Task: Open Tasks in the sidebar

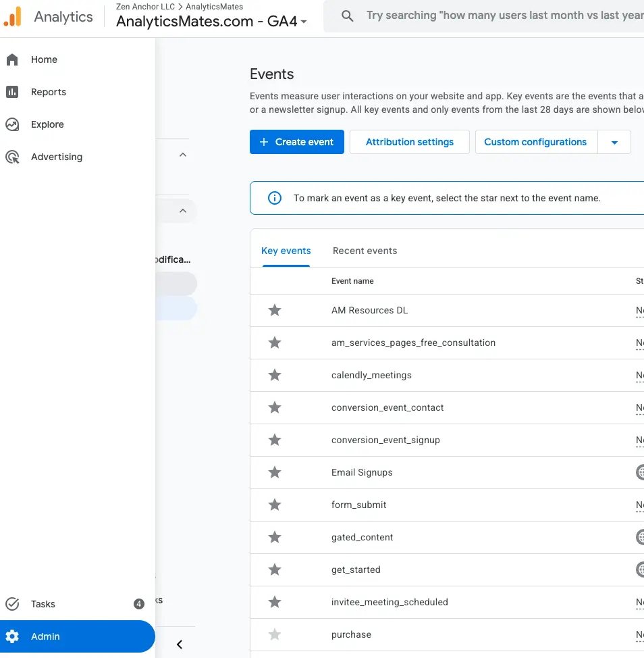Action: [x=43, y=604]
